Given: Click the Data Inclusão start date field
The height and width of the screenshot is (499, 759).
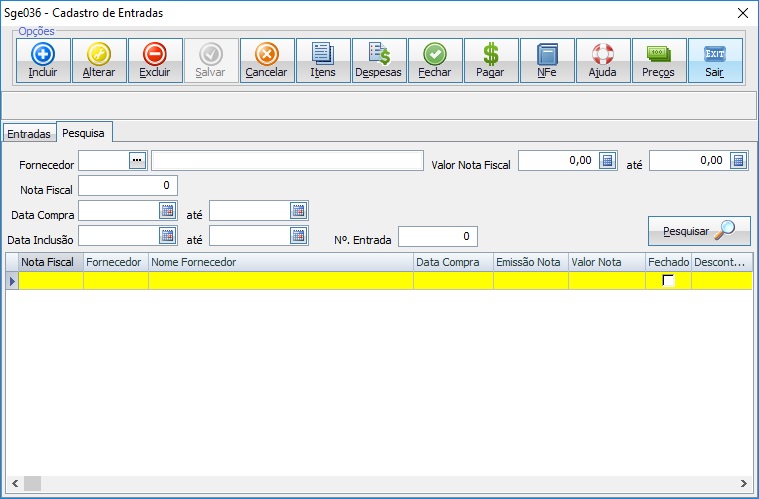Looking at the screenshot, I should (119, 236).
